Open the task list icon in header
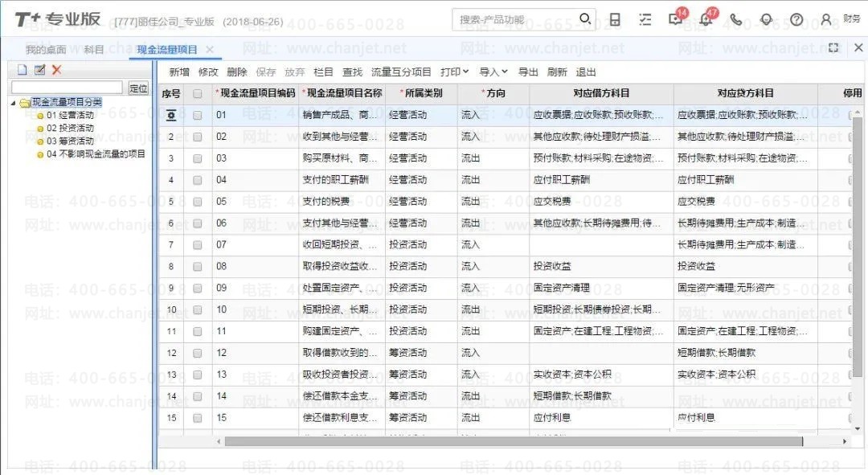 click(x=645, y=20)
